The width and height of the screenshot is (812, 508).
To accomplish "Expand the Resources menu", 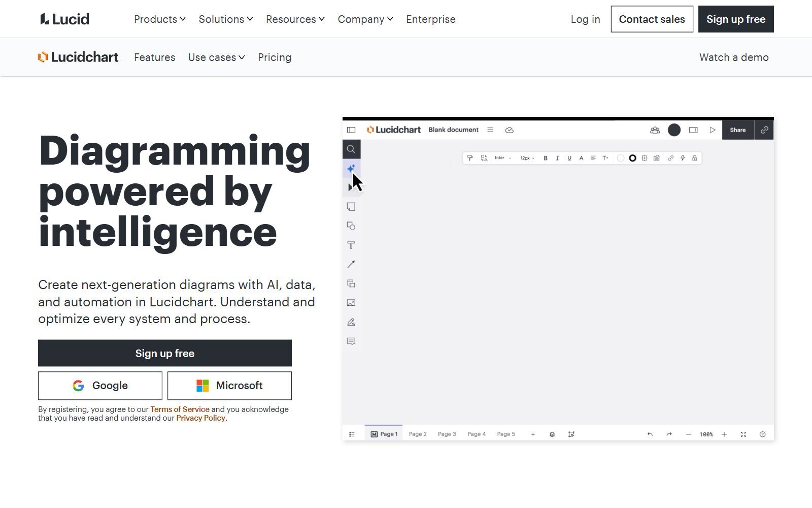I will pos(295,19).
